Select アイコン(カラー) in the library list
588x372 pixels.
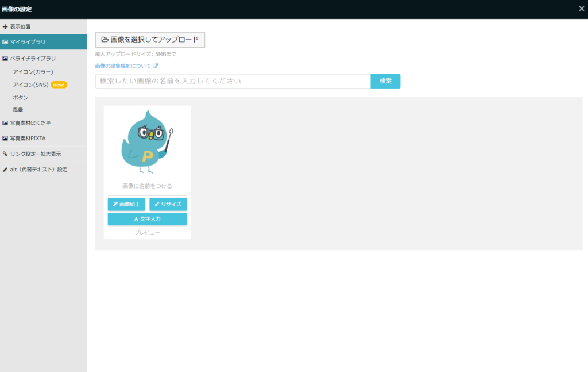tap(33, 72)
